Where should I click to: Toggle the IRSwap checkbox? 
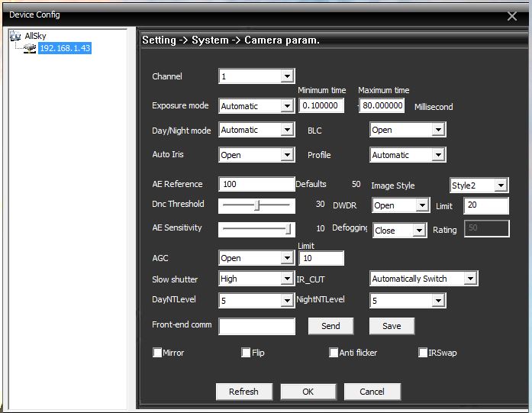click(x=423, y=352)
